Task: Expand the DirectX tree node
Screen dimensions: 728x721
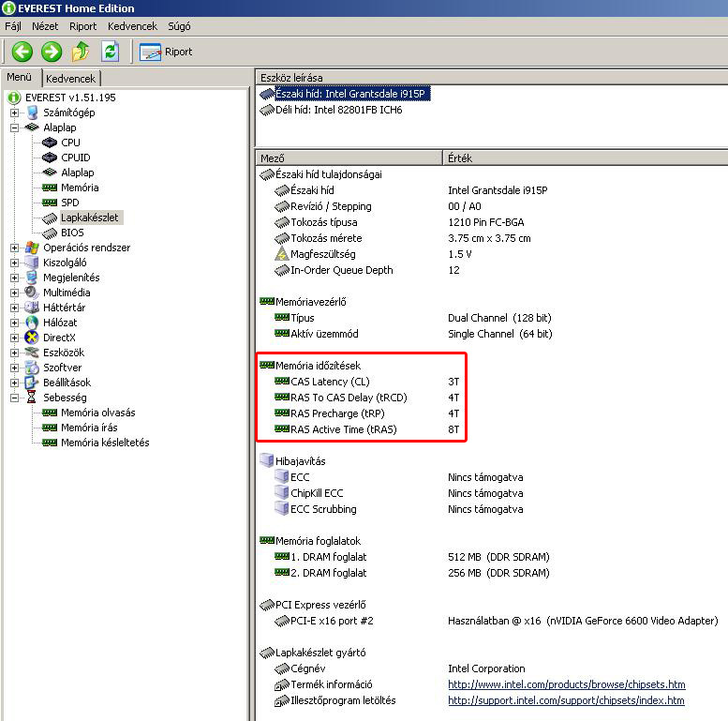Action: click(x=14, y=338)
